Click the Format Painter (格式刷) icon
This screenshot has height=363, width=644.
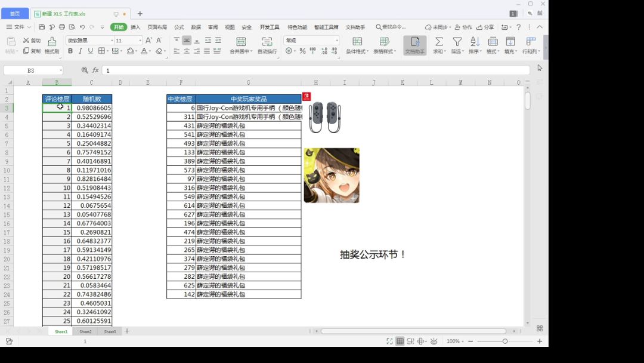pyautogui.click(x=52, y=41)
